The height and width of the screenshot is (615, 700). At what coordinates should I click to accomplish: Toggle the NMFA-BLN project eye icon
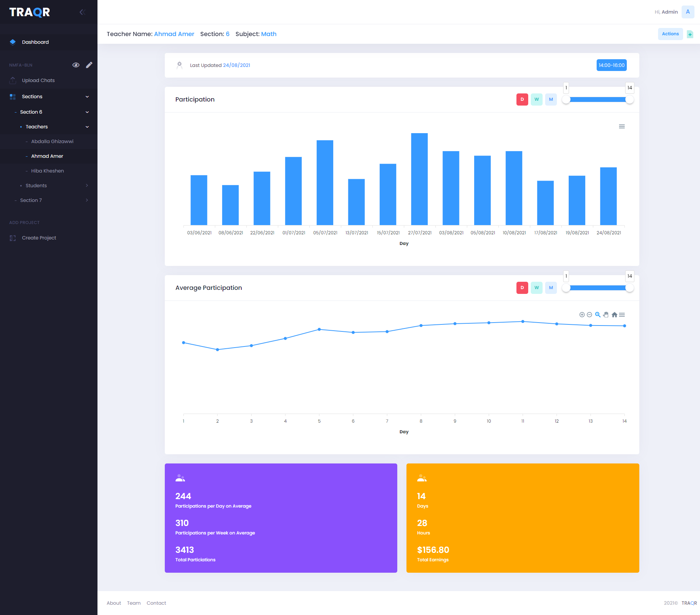click(x=76, y=65)
